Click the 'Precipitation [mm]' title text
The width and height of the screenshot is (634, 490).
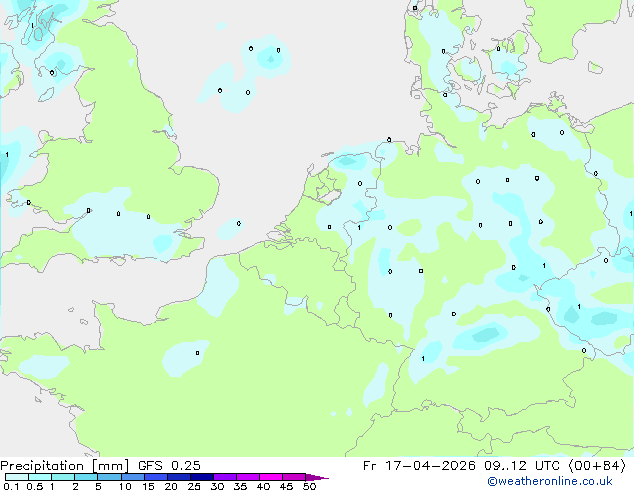coord(65,466)
